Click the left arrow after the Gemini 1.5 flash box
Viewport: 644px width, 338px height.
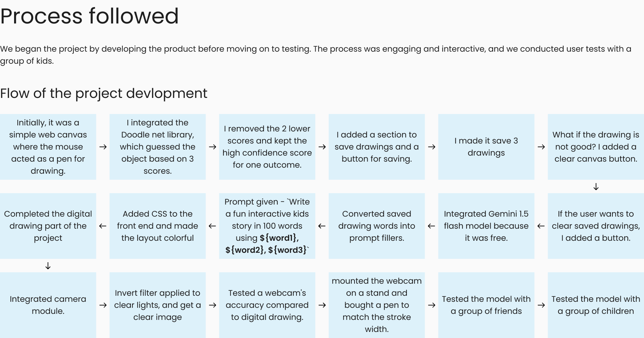pos(431,226)
